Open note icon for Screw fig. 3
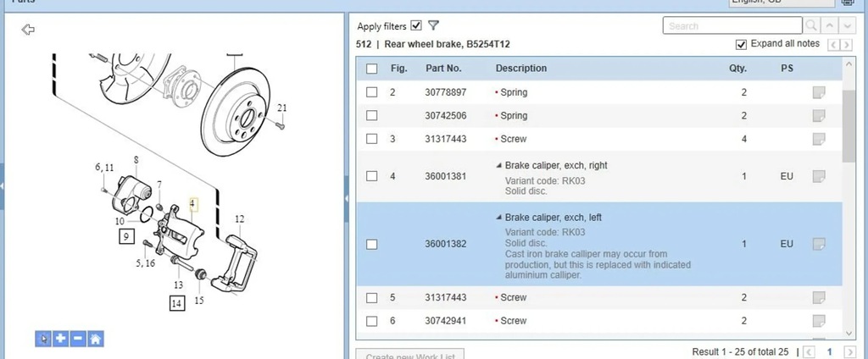This screenshot has width=868, height=359. click(x=819, y=139)
